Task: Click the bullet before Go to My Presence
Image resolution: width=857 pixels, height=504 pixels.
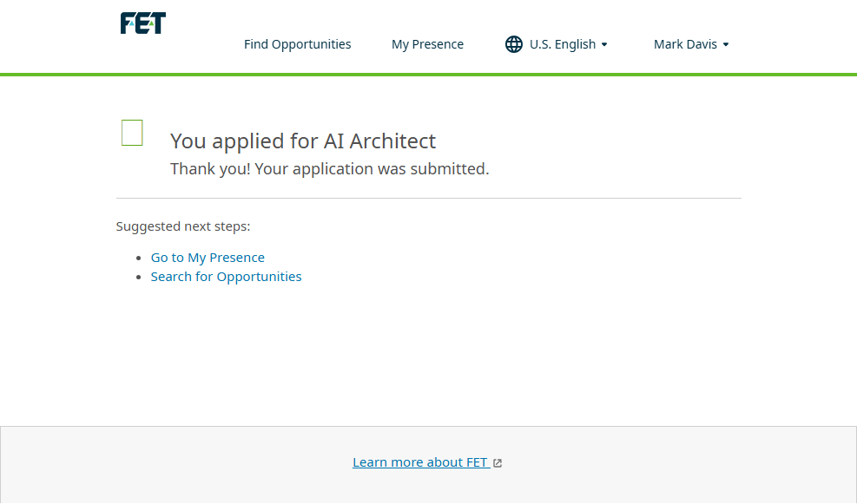Action: [x=140, y=258]
